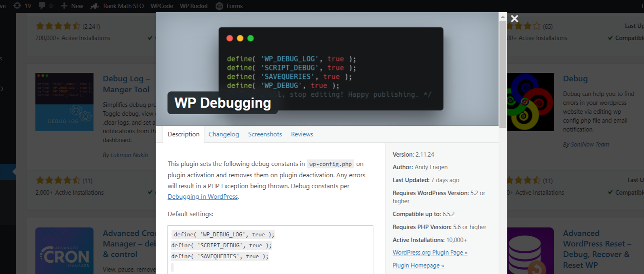Switch to the Description tab
The height and width of the screenshot is (274, 644).
(x=184, y=134)
